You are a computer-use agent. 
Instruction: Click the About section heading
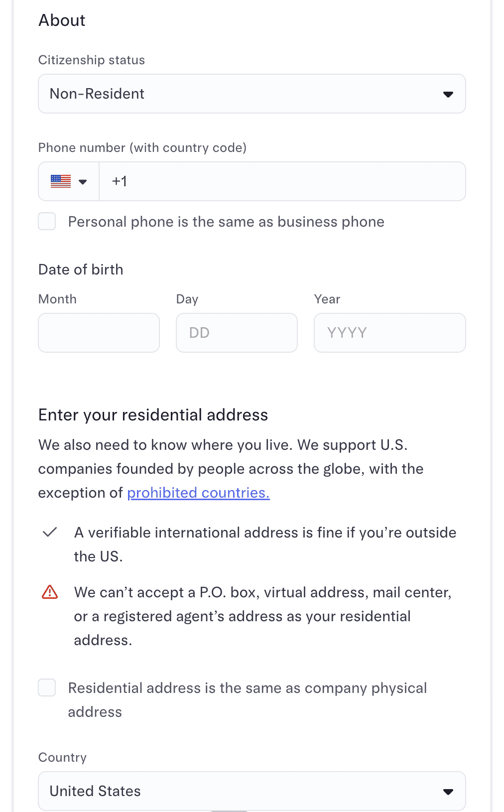(62, 20)
